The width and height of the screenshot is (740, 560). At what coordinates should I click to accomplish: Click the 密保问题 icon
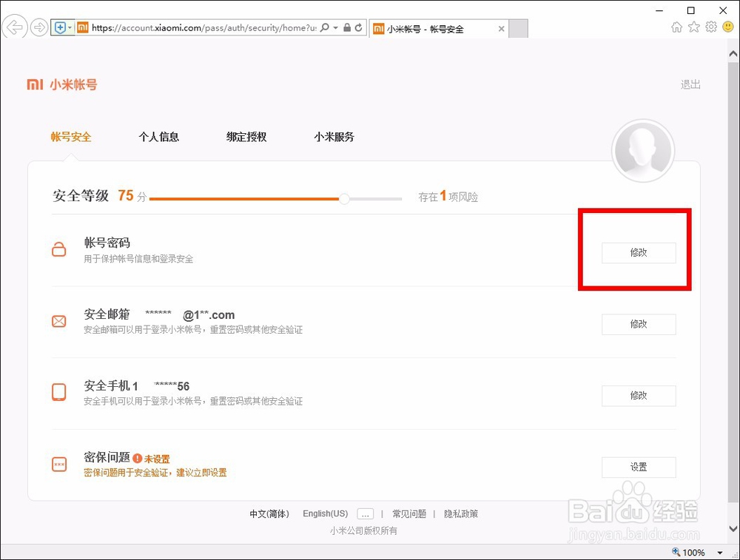[x=59, y=465]
